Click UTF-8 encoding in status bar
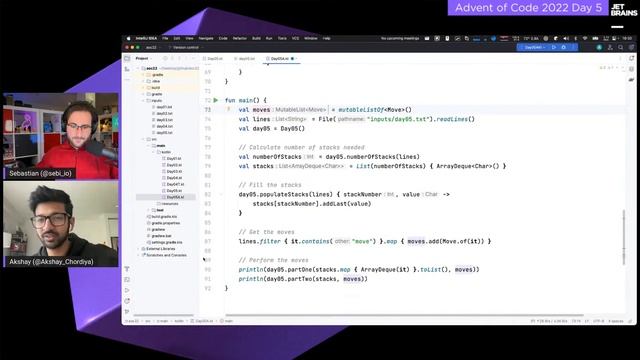 pos(598,321)
